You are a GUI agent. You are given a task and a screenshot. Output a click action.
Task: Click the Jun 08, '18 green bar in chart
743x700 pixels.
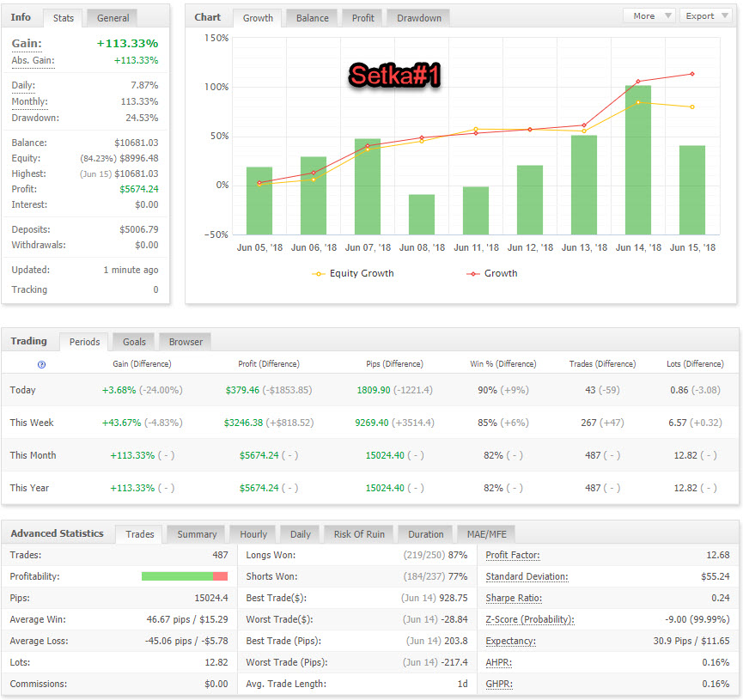422,215
